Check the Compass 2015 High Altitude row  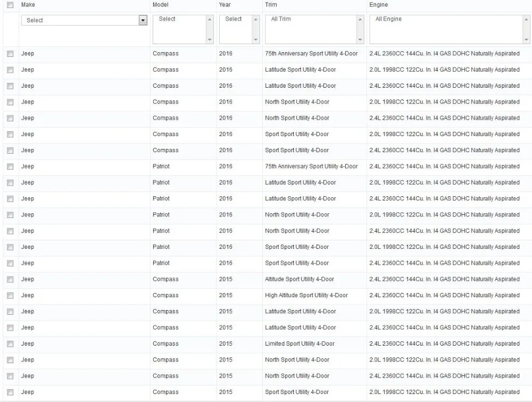tap(10, 296)
